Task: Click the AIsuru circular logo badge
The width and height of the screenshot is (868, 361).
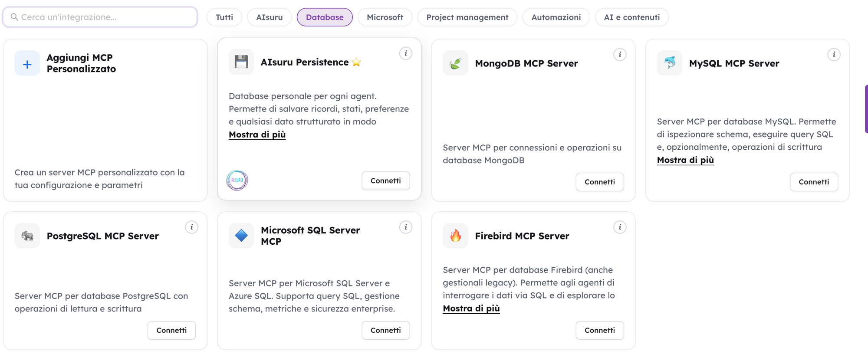Action: [237, 180]
